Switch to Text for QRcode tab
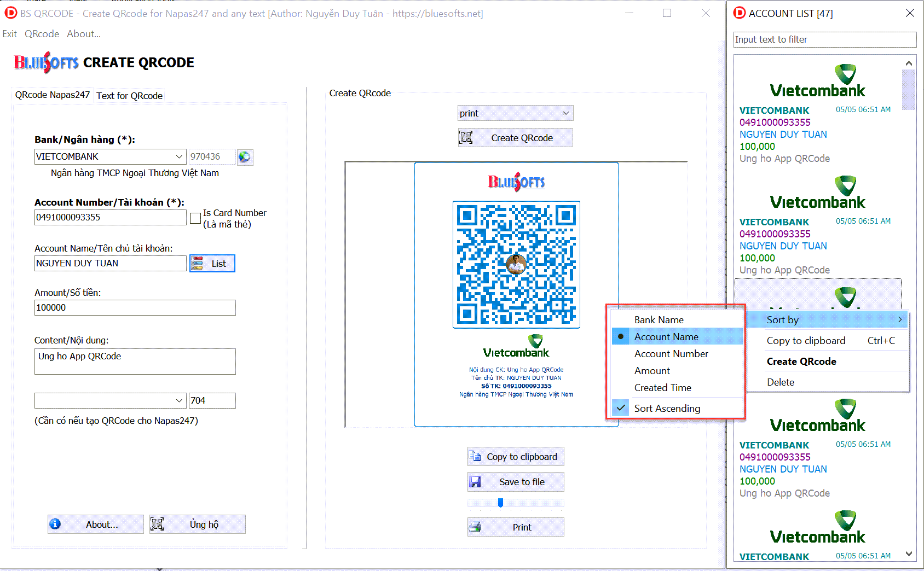 (129, 96)
